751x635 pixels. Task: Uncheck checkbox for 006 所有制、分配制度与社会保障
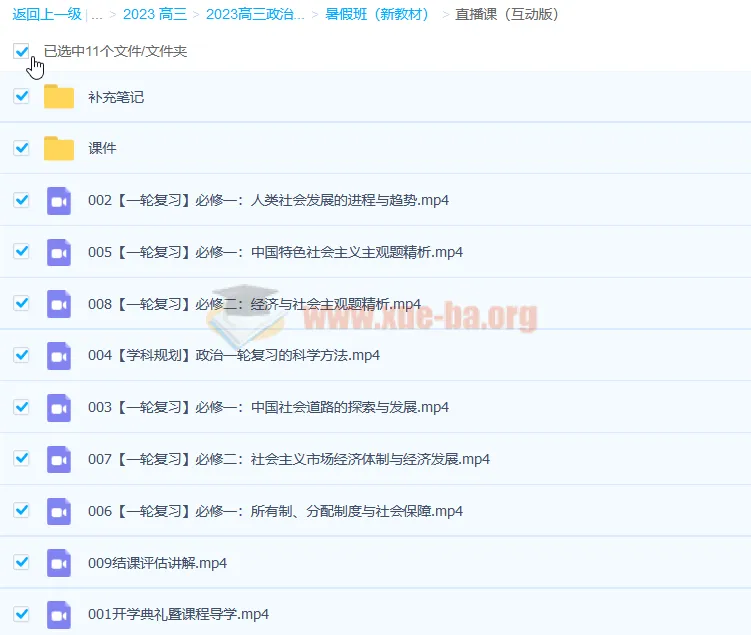tap(21, 510)
